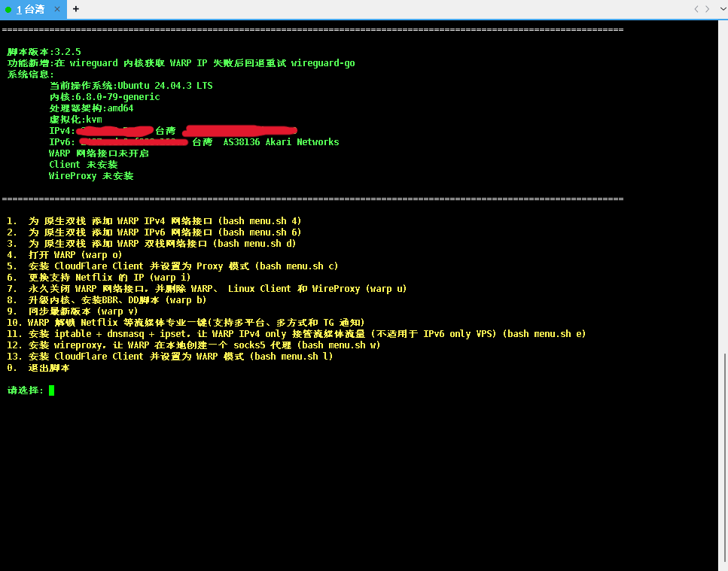Click the "IPv4:" label
The height and width of the screenshot is (571, 728).
click(62, 131)
